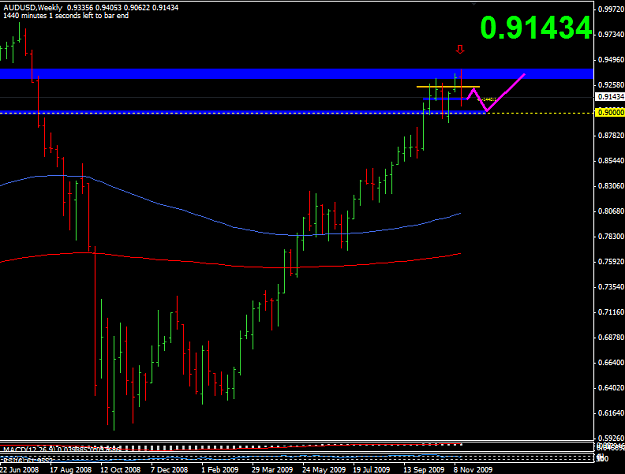Select the red moving average line
The height and width of the screenshot is (474, 625).
pyautogui.click(x=230, y=260)
